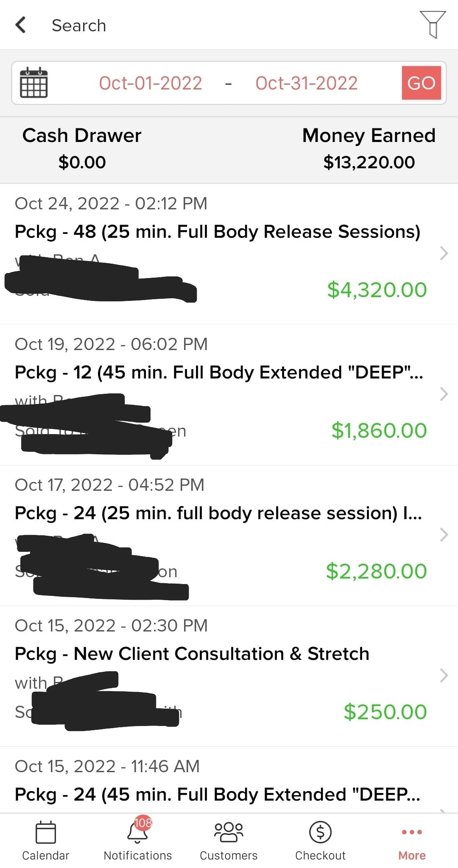Tap the Money Earned total
Image resolution: width=458 pixels, height=868 pixels.
(x=369, y=162)
